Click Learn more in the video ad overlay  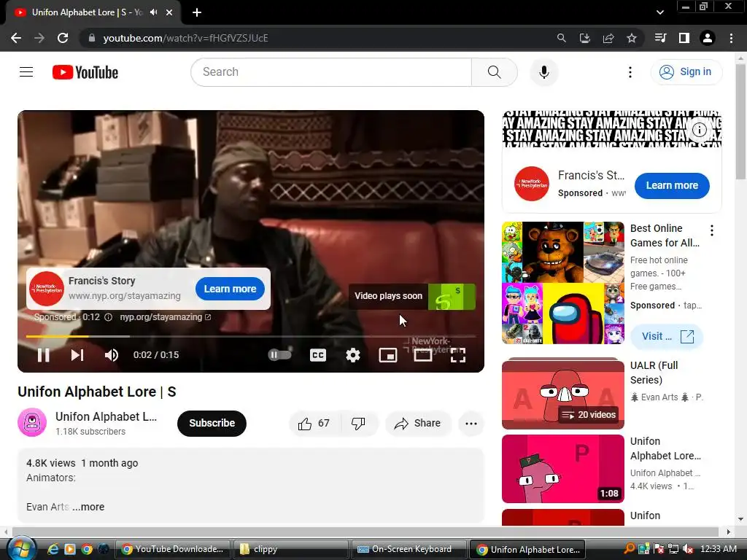click(230, 289)
